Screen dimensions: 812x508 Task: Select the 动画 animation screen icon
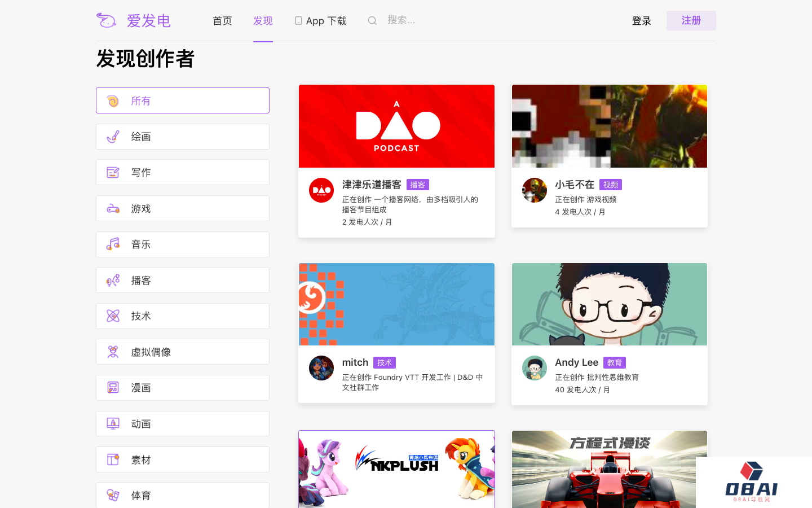(x=113, y=424)
